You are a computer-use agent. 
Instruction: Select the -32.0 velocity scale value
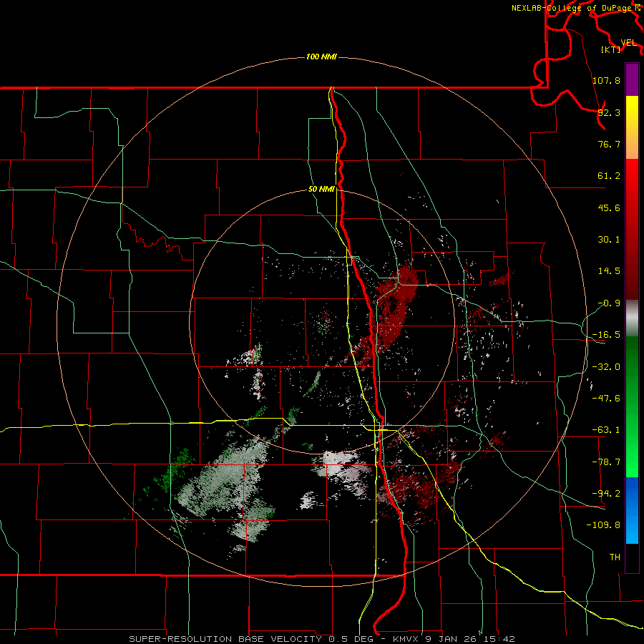point(606,367)
